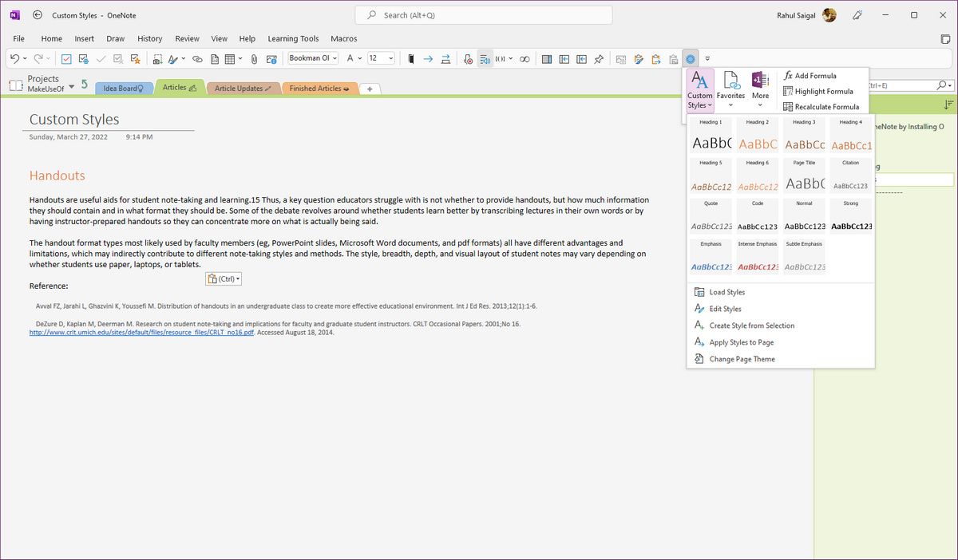This screenshot has height=560, width=958.
Task: Expand the More dropdown button
Action: coord(760,105)
